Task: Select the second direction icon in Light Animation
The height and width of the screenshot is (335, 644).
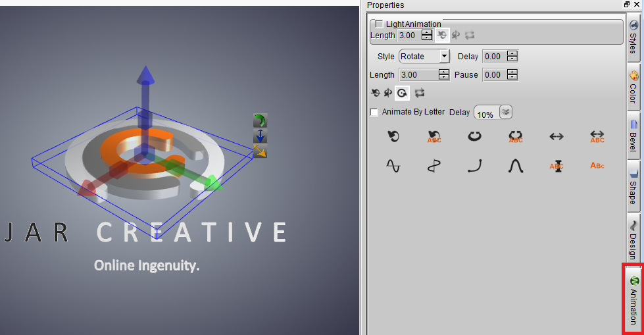Action: coord(455,36)
